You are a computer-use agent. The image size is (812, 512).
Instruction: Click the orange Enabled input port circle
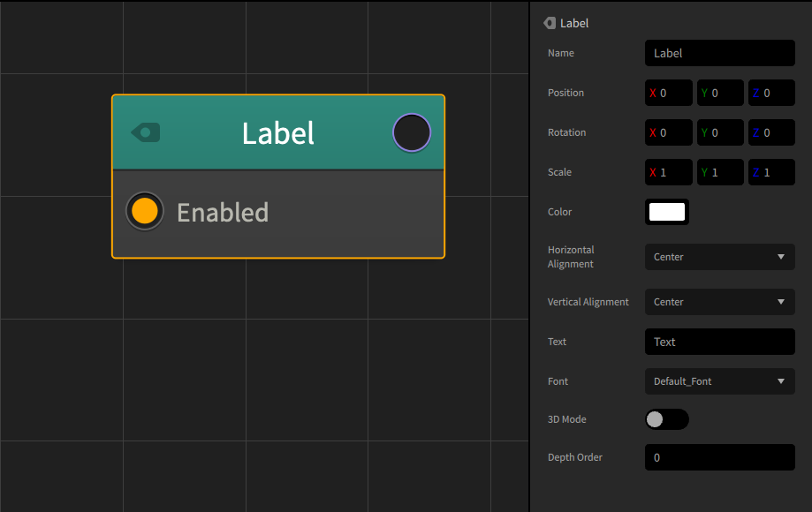pos(144,211)
